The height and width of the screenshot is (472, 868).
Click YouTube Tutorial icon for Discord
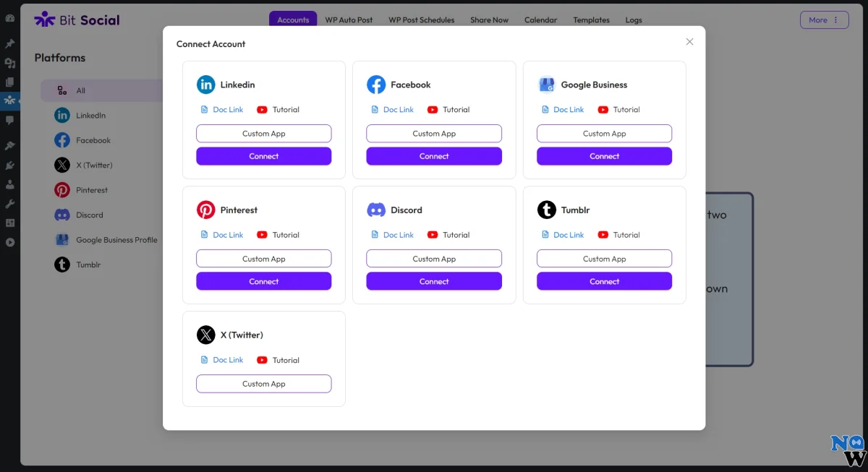pos(433,235)
